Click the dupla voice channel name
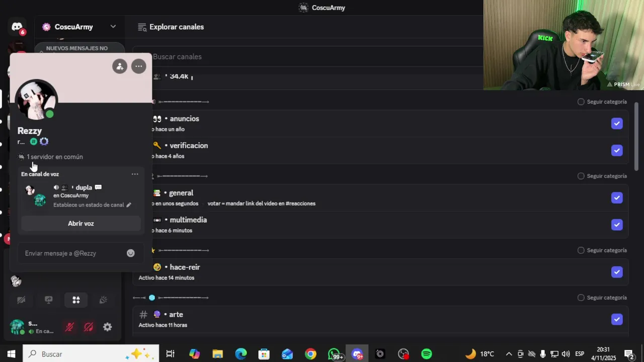 pyautogui.click(x=84, y=188)
